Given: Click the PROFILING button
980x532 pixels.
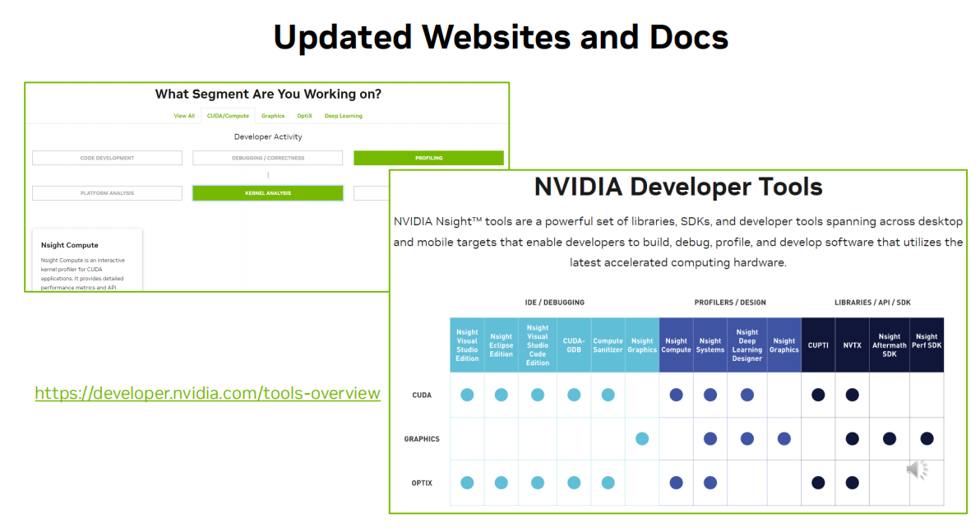Looking at the screenshot, I should point(428,157).
